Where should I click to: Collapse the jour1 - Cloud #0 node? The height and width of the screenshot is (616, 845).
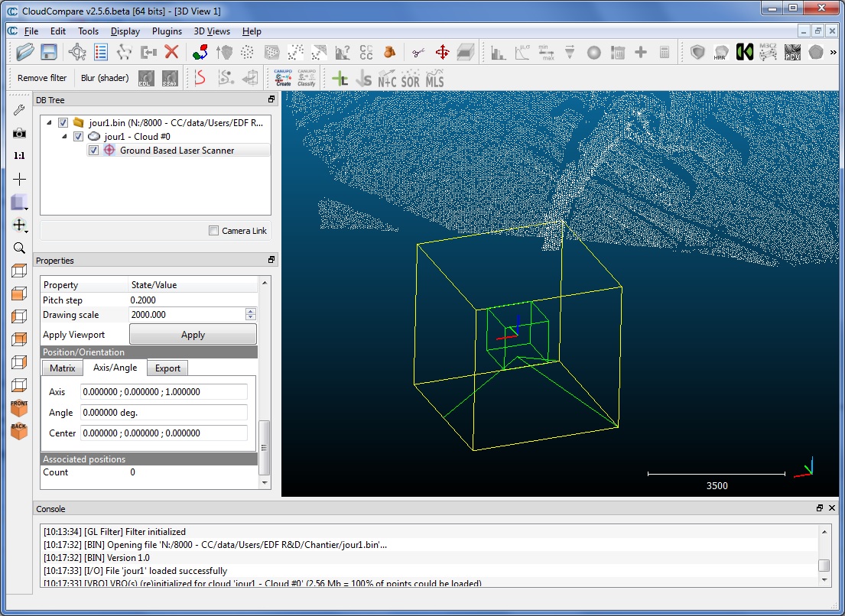click(64, 137)
